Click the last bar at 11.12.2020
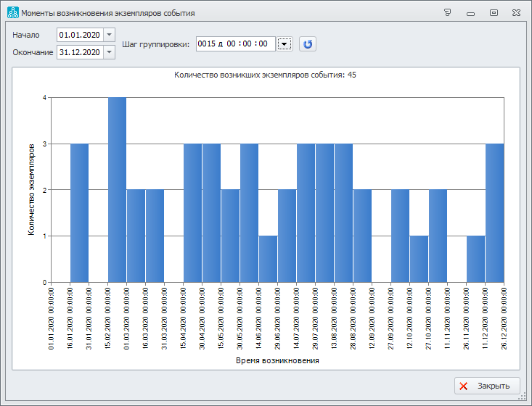 pos(495,213)
